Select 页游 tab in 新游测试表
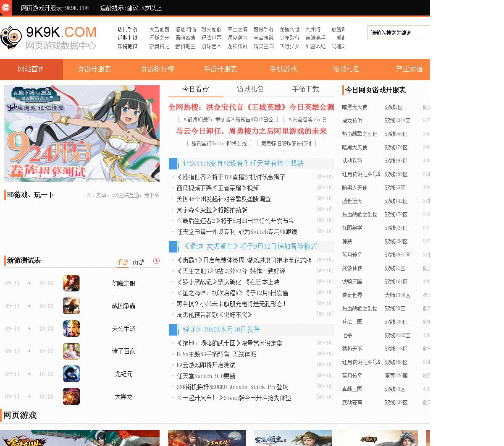The height and width of the screenshot is (446, 504). [138, 262]
